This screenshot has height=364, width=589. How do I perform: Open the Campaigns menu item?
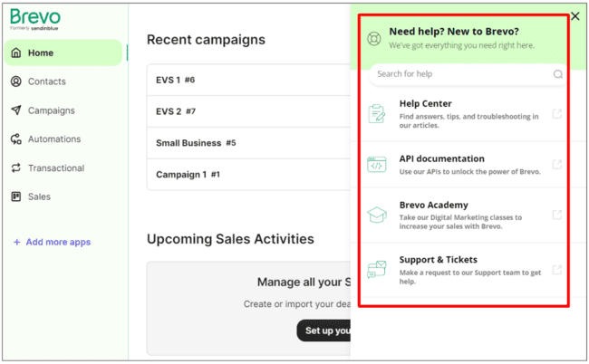tap(51, 110)
